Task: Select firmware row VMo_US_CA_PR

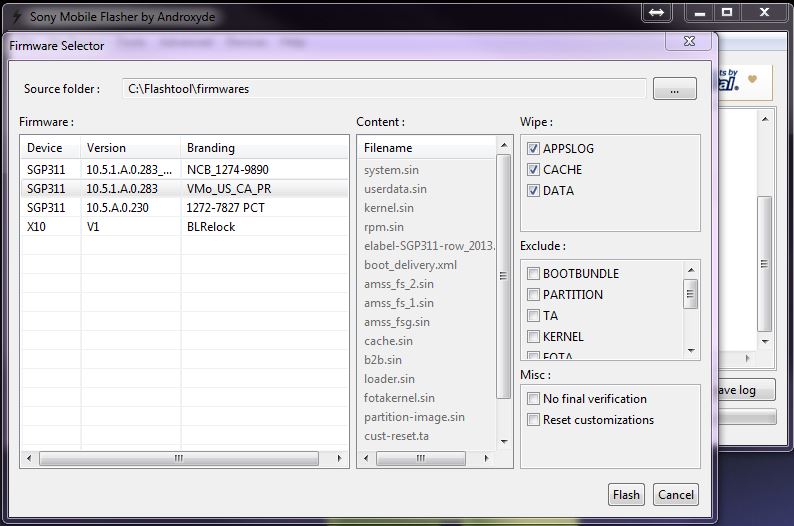Action: pyautogui.click(x=185, y=189)
